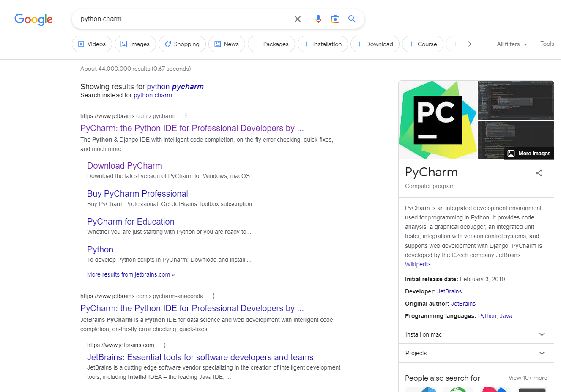Open options menu for pycharm-anaconda result
This screenshot has width=561, height=392.
point(214,296)
